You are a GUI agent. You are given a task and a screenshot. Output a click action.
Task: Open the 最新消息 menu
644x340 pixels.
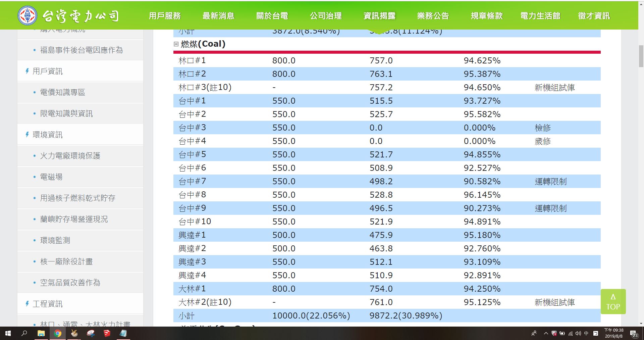point(218,16)
